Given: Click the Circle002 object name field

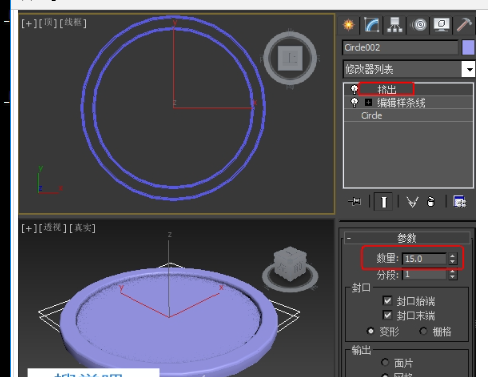Looking at the screenshot, I should 400,48.
